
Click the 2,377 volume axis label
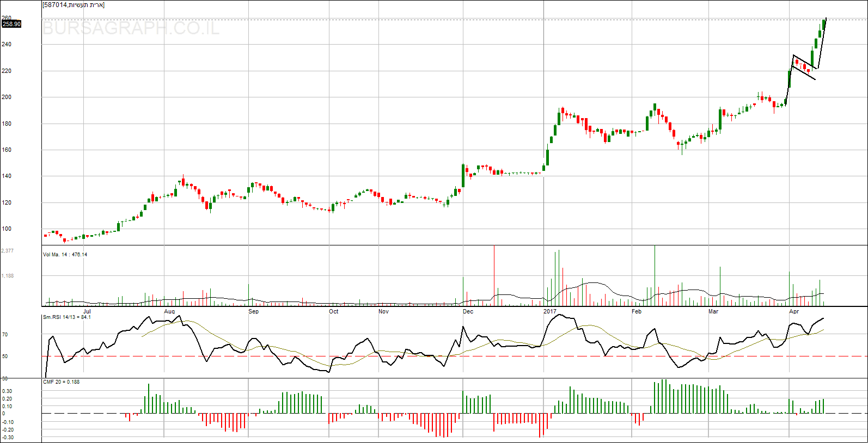coord(8,251)
